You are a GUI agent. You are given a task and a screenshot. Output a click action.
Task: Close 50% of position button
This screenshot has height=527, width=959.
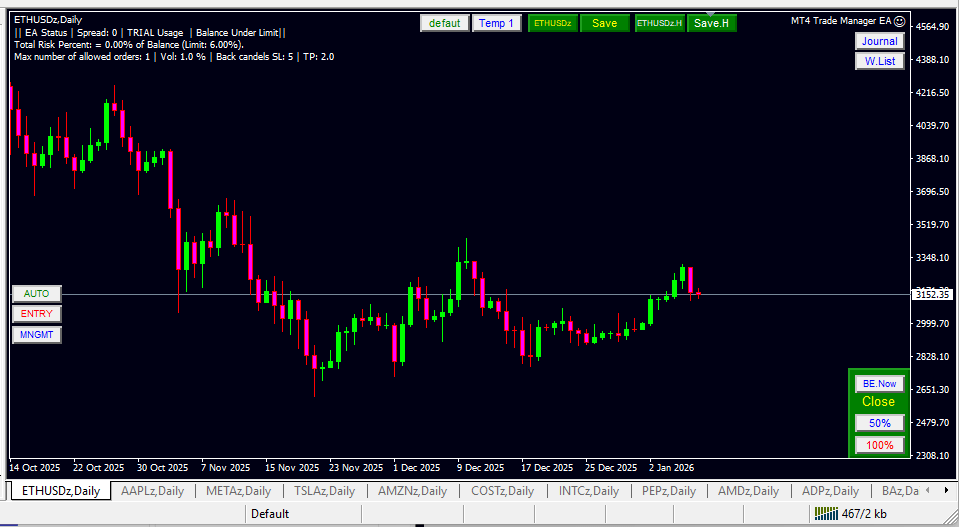coord(879,423)
